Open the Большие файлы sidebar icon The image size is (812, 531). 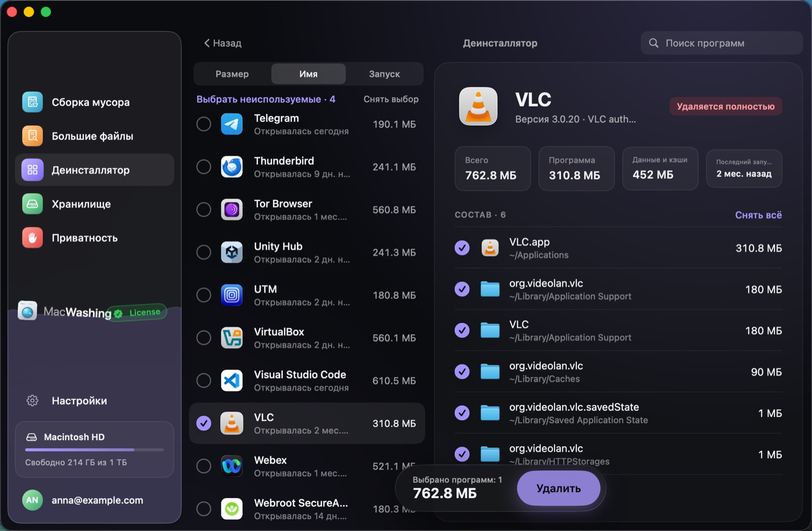pyautogui.click(x=32, y=136)
